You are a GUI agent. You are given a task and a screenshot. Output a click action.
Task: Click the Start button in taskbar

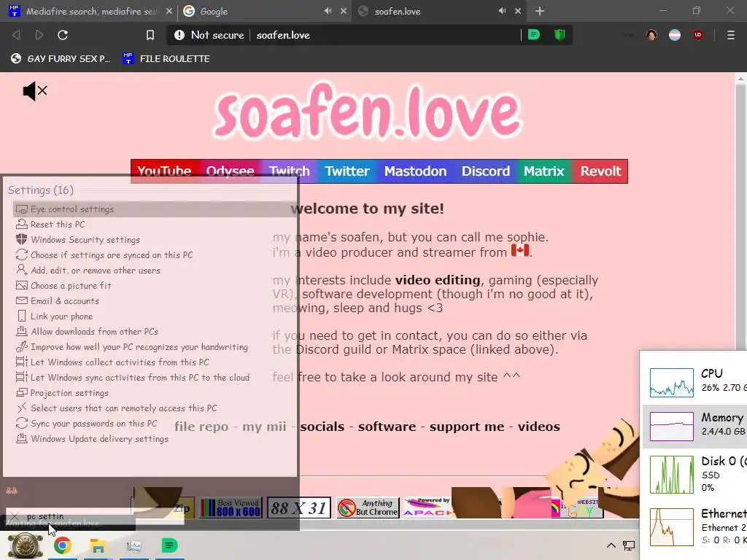[26, 545]
